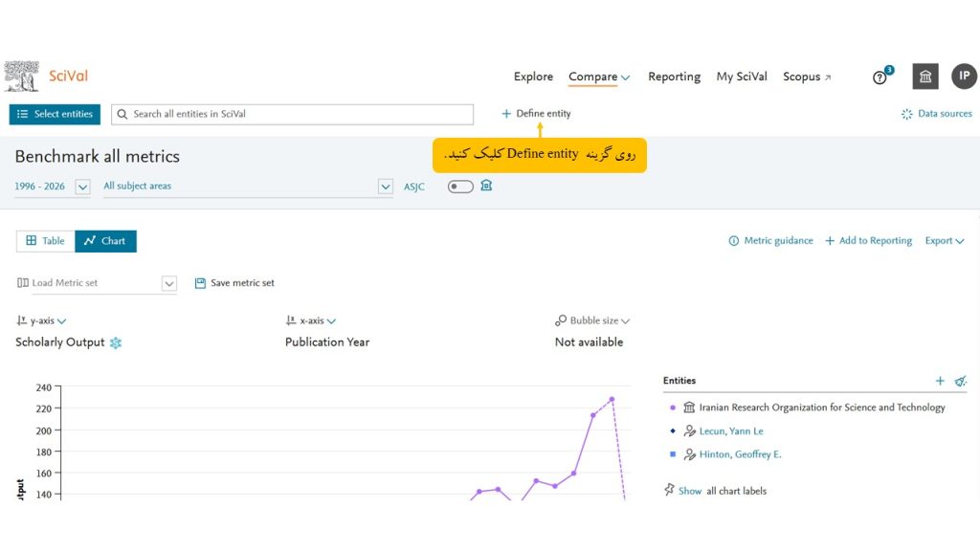Click the institution icon next to ASJC toggle
This screenshot has width=980, height=551.
pos(486,186)
